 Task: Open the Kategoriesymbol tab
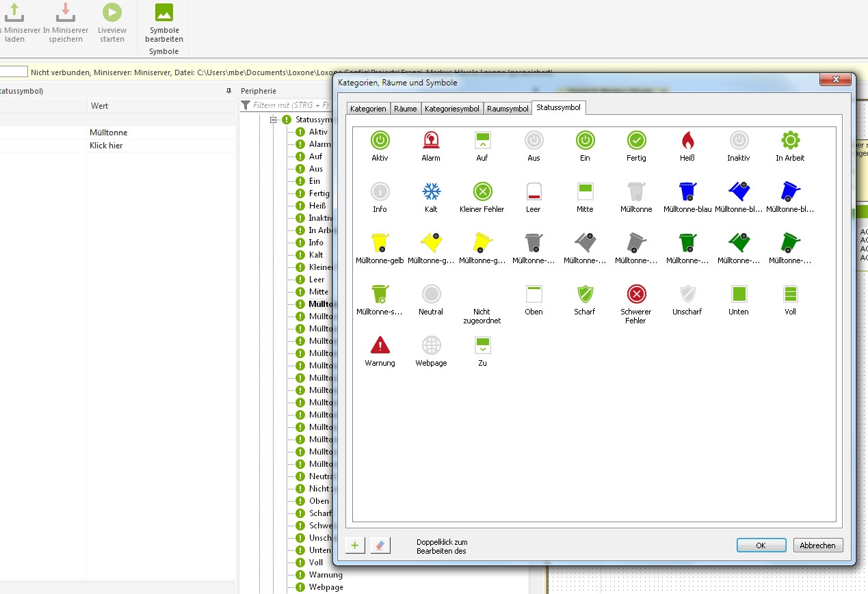pos(451,109)
